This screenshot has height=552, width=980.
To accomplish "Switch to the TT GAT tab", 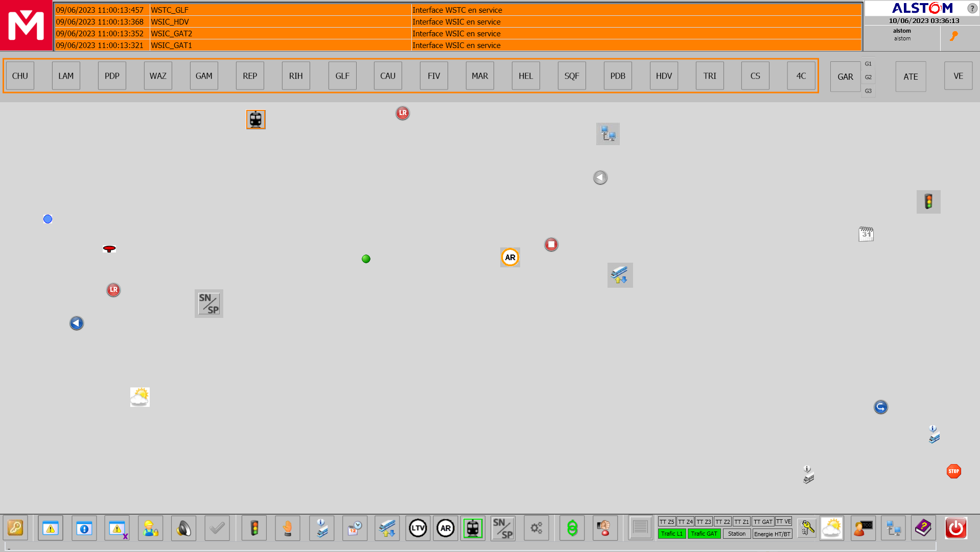I will (x=763, y=522).
